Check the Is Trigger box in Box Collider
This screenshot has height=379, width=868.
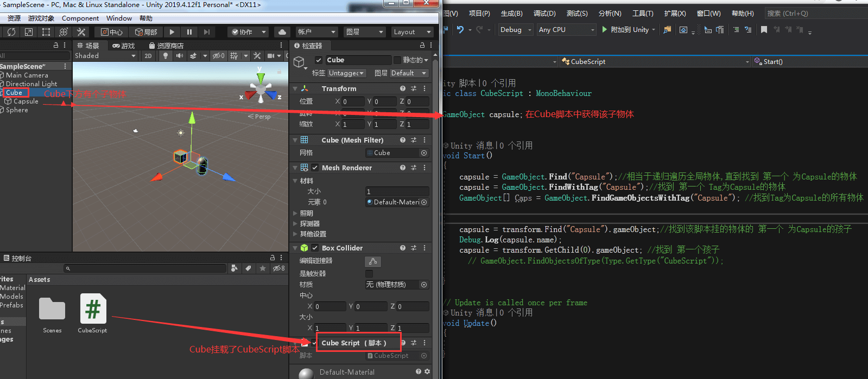coord(369,274)
